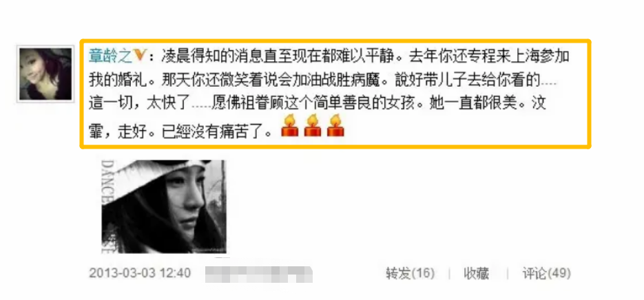644x300 pixels.
Task: Click the middle candle emoji
Action: [x=313, y=126]
